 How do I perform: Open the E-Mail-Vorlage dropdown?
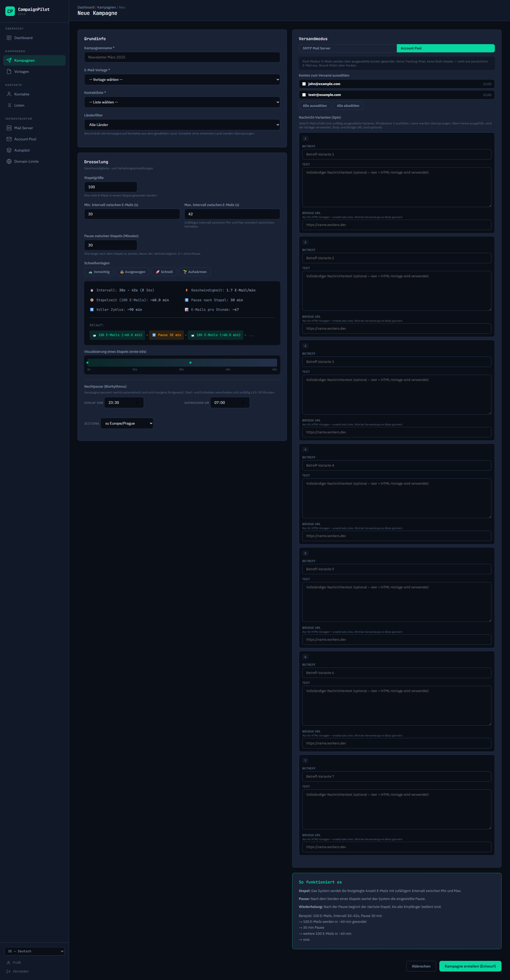click(182, 79)
